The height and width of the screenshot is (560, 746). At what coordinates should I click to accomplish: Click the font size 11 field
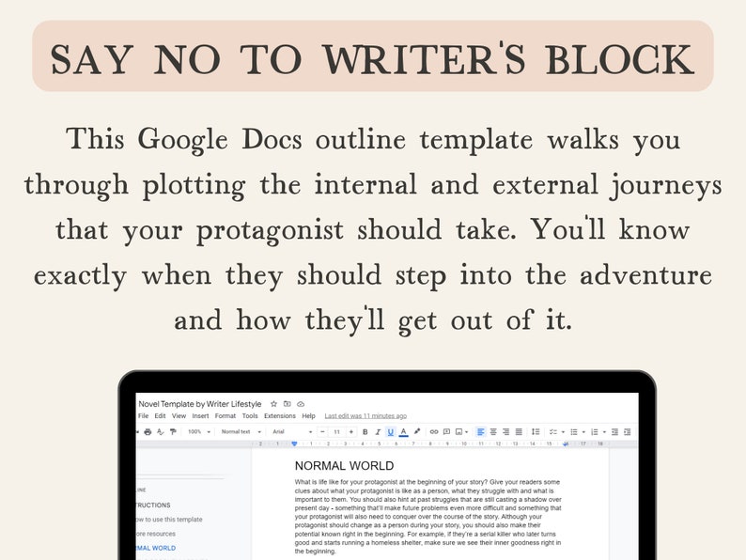(337, 431)
